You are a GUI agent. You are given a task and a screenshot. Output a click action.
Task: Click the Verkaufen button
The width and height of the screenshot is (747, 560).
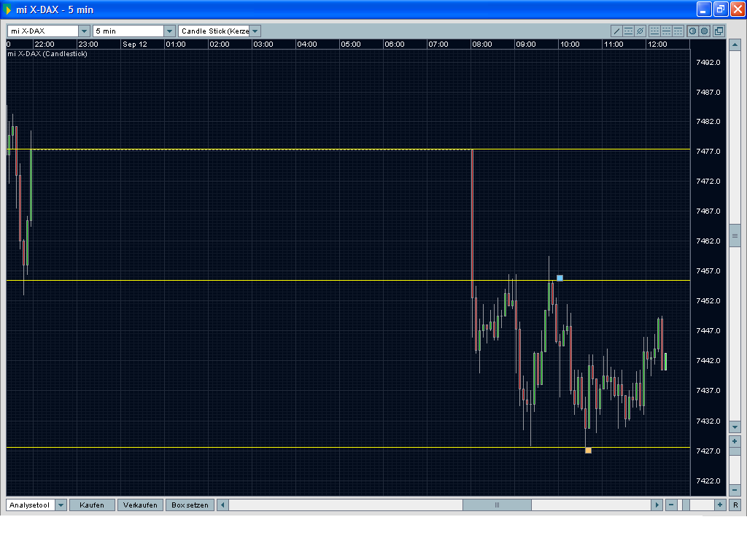tap(140, 505)
